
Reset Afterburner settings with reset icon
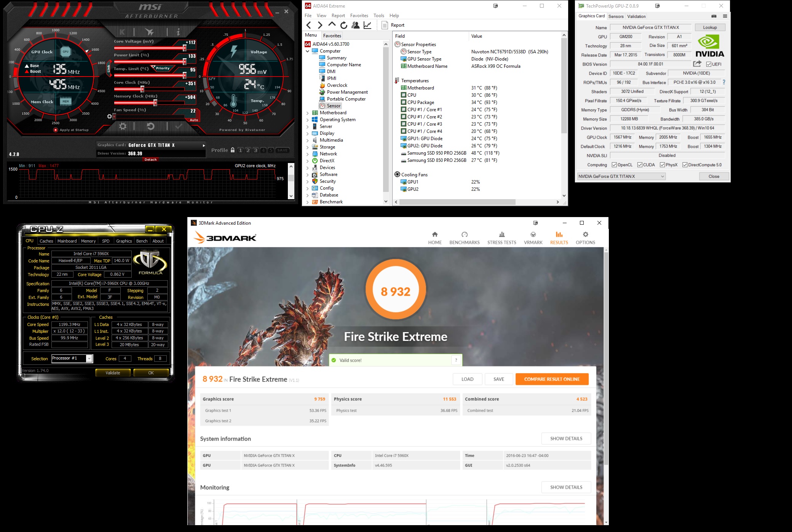tap(150, 126)
